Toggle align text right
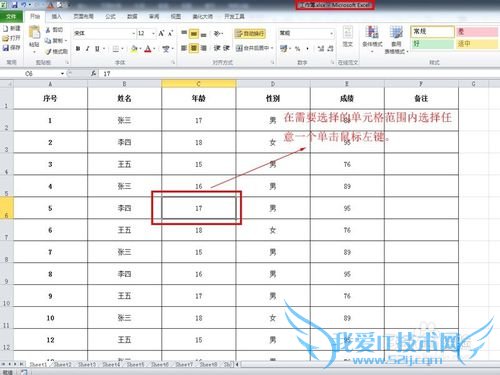 [203, 48]
